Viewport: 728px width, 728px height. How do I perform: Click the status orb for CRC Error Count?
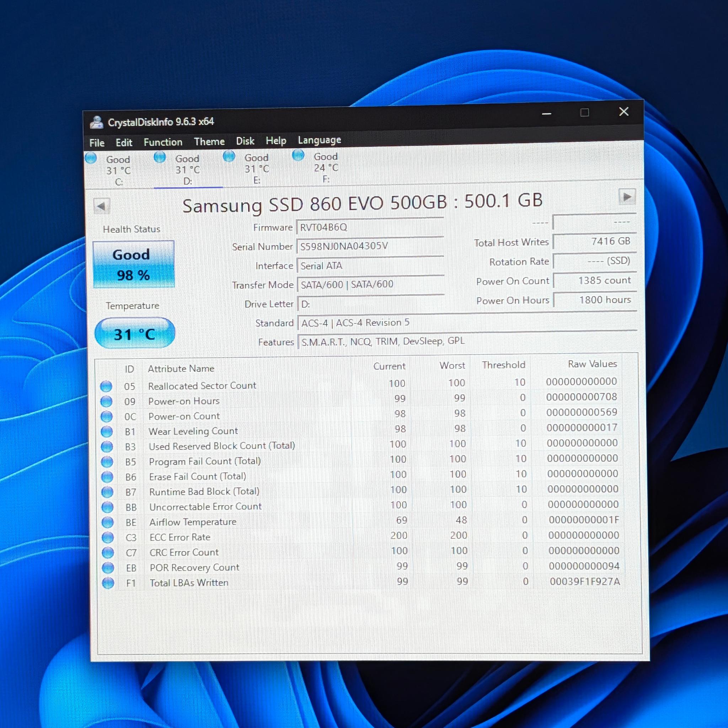(108, 553)
